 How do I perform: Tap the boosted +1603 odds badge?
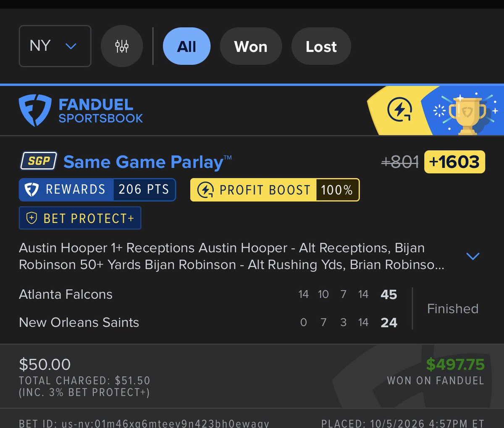(x=454, y=162)
